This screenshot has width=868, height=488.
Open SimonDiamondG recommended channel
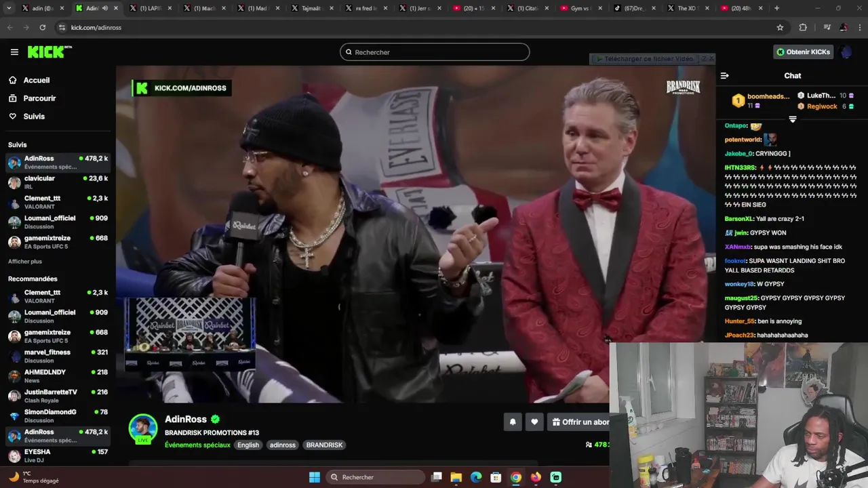pos(58,415)
